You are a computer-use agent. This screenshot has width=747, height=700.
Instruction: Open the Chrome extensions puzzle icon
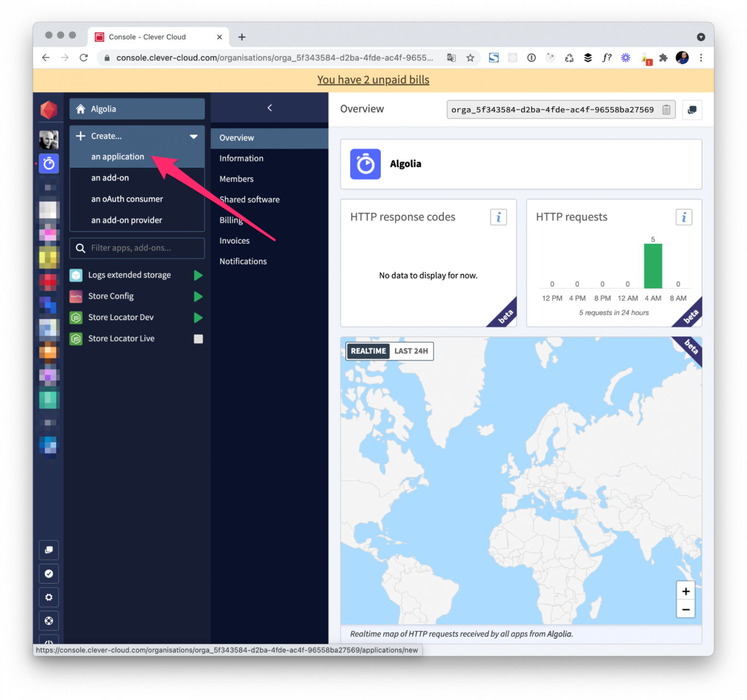click(663, 58)
